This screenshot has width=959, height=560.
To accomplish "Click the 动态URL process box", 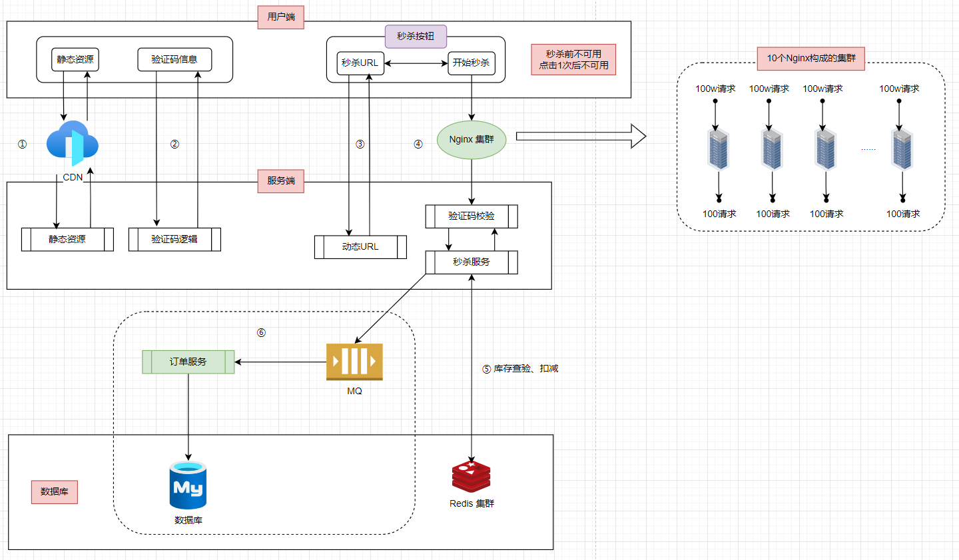I will 360,246.
